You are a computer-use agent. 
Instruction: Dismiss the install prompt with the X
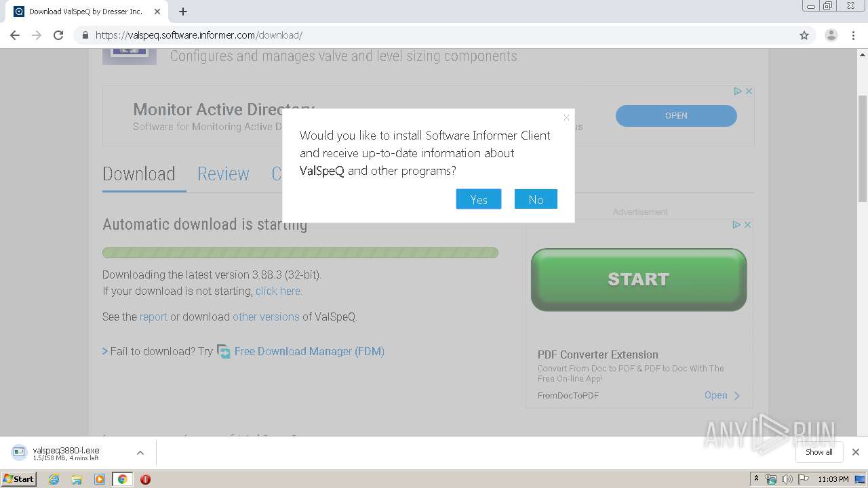(566, 117)
